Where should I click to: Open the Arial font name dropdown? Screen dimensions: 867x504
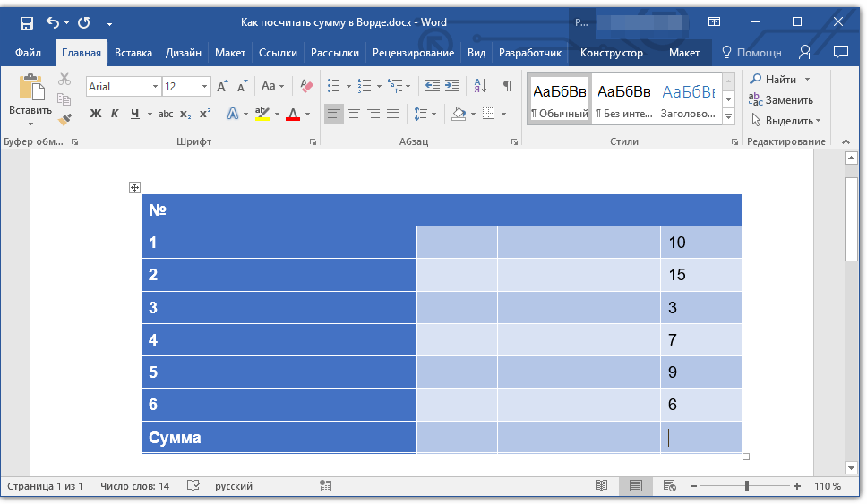(x=156, y=87)
